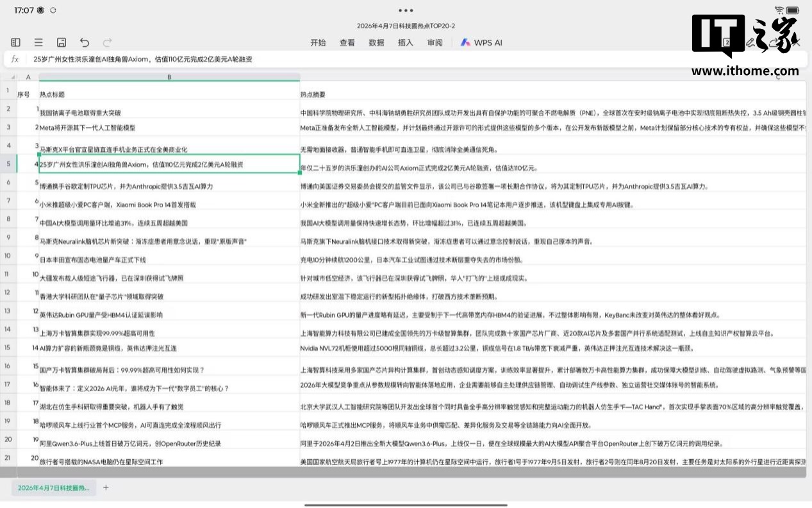Select column B header
The image size is (812, 508).
pos(169,77)
